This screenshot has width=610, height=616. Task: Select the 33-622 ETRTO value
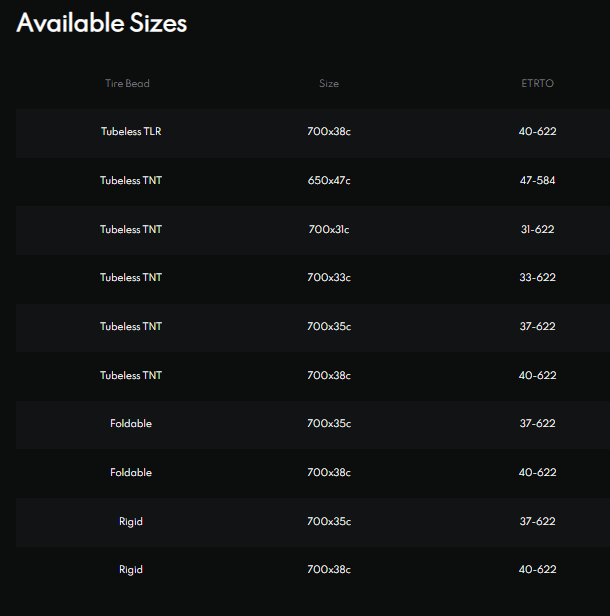(x=537, y=278)
